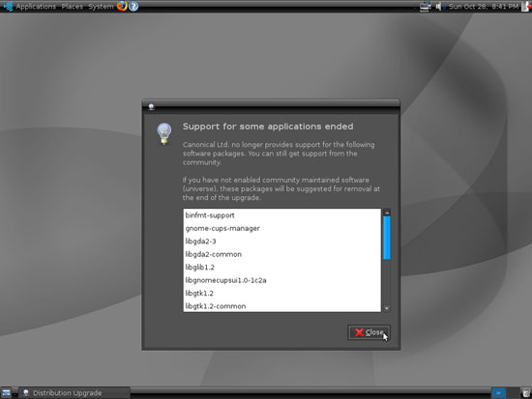The width and height of the screenshot is (532, 399).
Task: Select libgnomecupsui1.0-1c2a in package list
Action: pyautogui.click(x=281, y=280)
